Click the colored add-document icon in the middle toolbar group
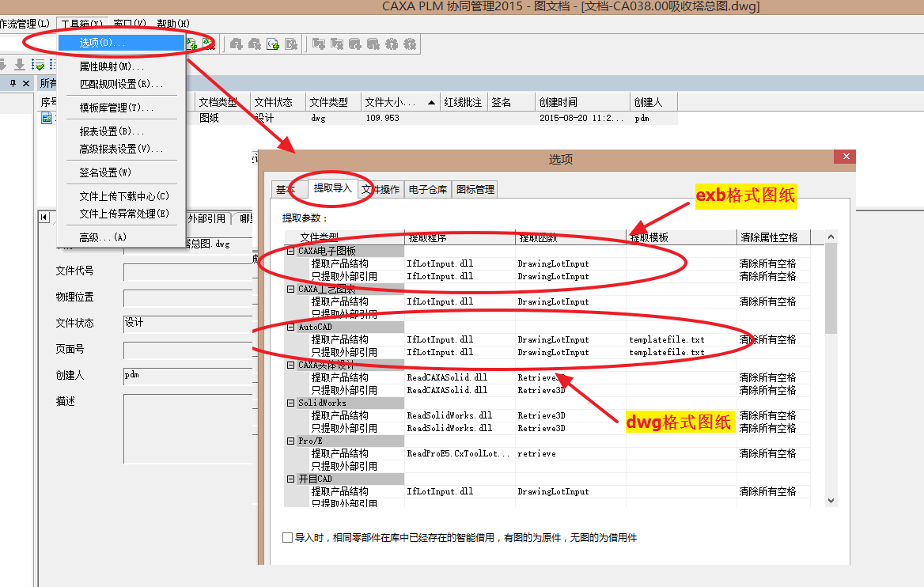The image size is (924, 587). point(273,44)
